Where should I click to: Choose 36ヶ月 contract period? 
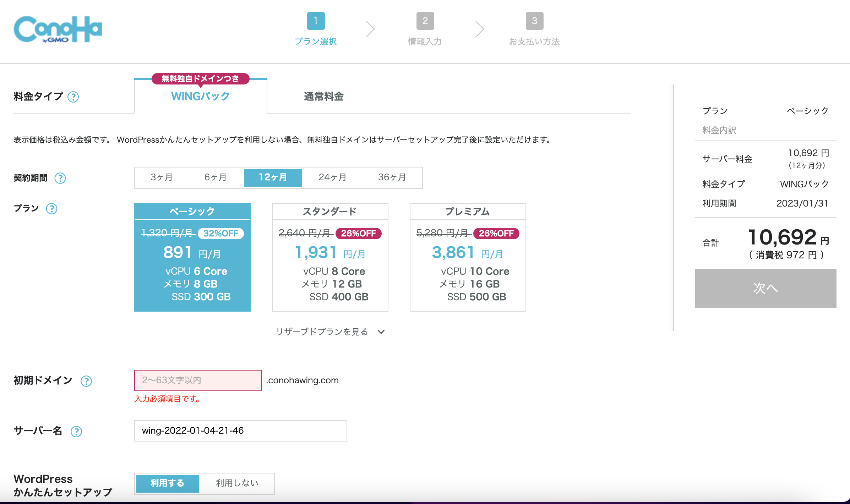pyautogui.click(x=392, y=177)
